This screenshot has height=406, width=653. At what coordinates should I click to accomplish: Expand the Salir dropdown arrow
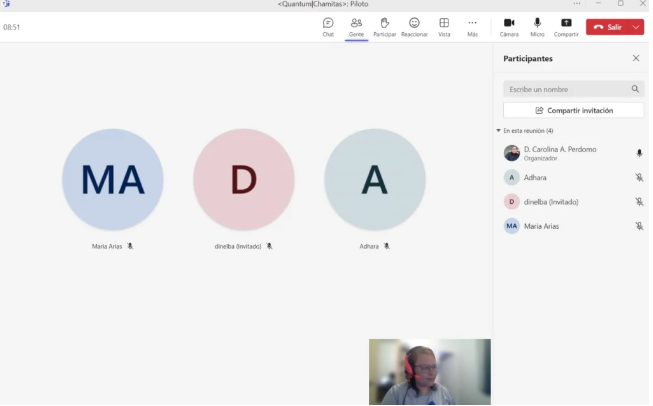click(637, 27)
